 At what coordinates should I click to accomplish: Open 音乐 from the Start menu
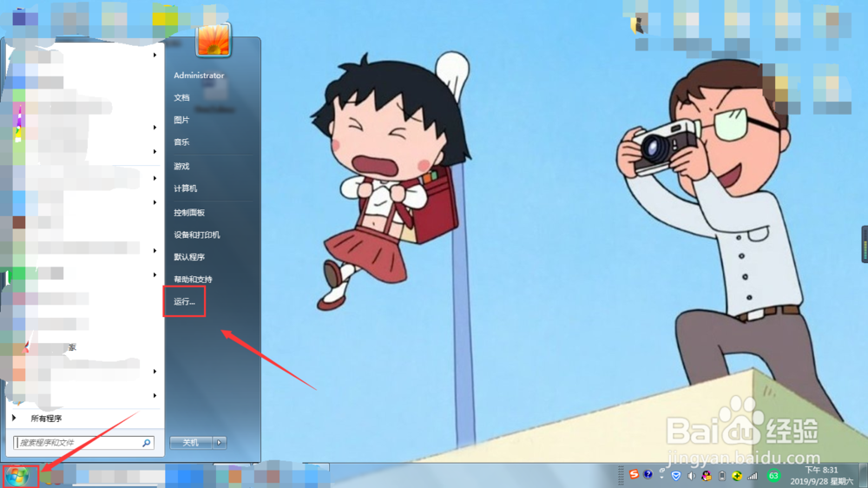click(x=181, y=142)
